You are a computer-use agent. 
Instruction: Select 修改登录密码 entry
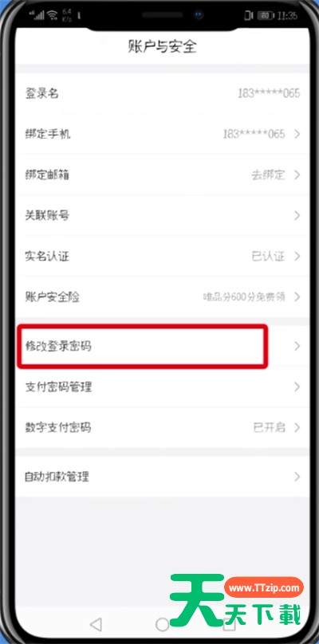pos(163,346)
